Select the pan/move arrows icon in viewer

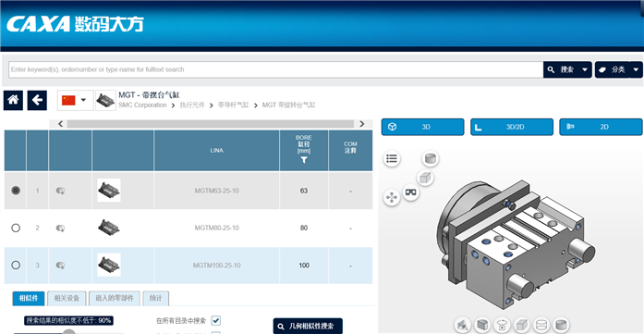[x=392, y=198]
